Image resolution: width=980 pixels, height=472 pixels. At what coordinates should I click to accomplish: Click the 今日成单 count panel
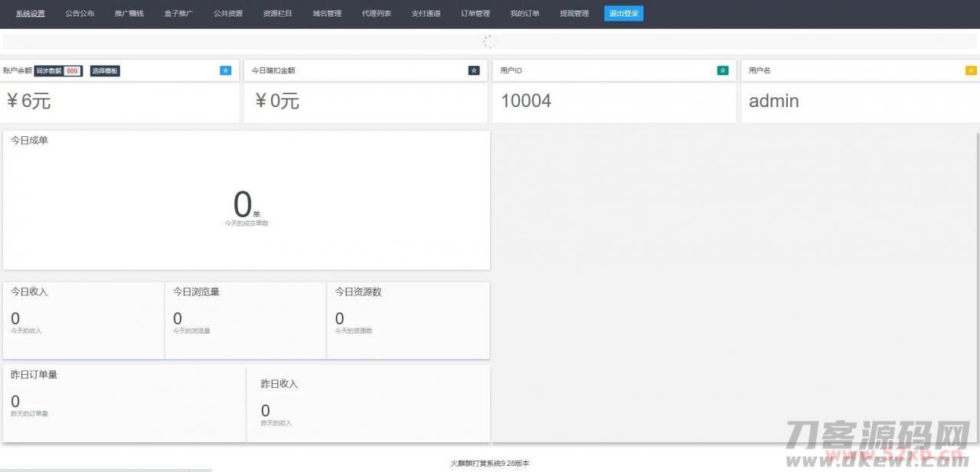[x=246, y=200]
